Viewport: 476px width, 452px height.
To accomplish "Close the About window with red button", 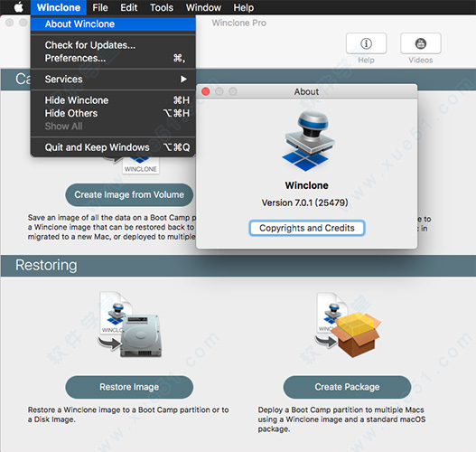I will (x=206, y=91).
